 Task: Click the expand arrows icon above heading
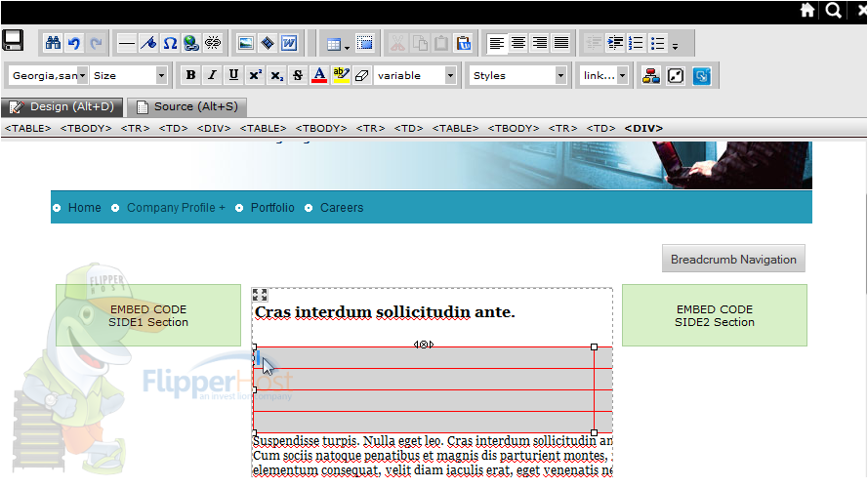(260, 295)
